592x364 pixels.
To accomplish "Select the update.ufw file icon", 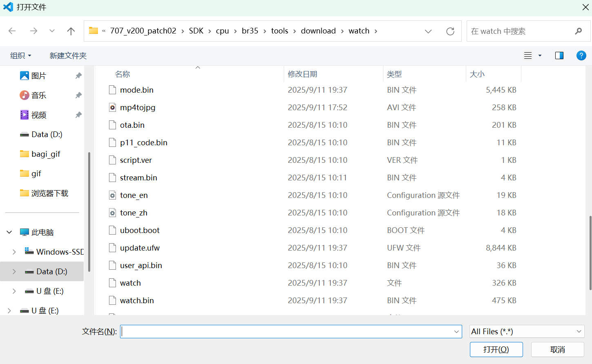I will coord(112,248).
